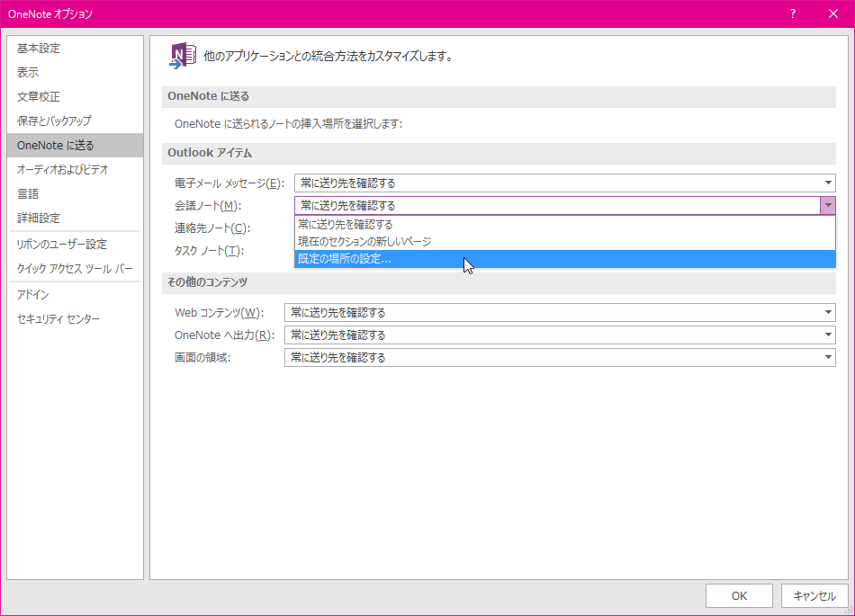Viewport: 855px width, 616px height.
Task: Collapse the 会議ノート dropdown arrow
Action: pyautogui.click(x=828, y=205)
